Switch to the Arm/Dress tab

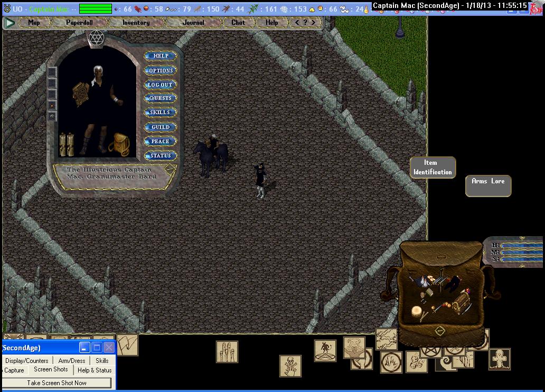point(71,361)
